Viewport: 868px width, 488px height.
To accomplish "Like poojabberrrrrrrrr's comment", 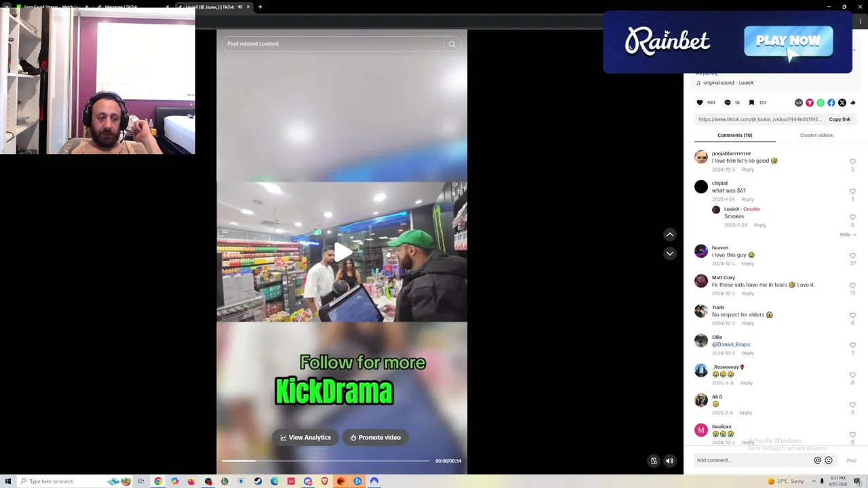I will [852, 162].
